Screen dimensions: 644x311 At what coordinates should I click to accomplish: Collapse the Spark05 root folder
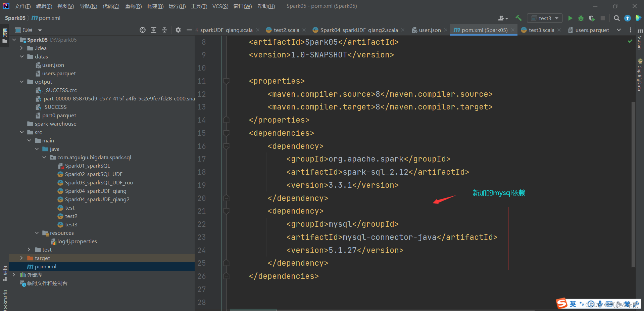tap(14, 40)
